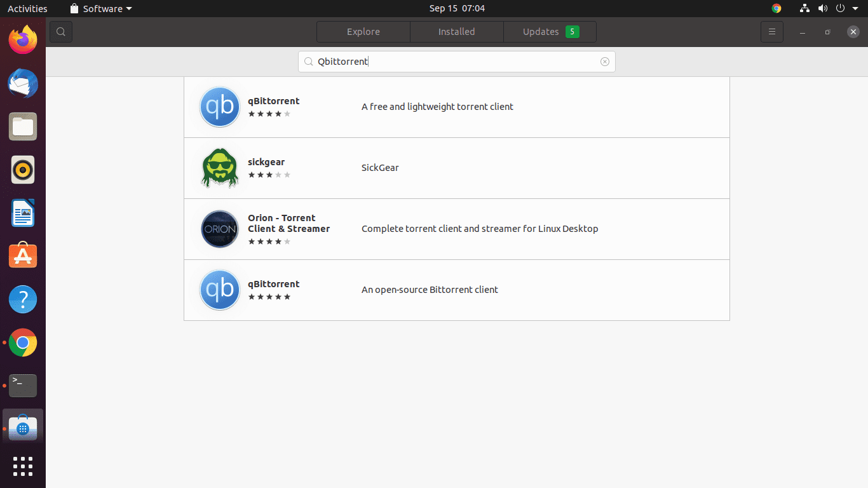Switch to the Explore tab
868x488 pixels.
point(363,32)
